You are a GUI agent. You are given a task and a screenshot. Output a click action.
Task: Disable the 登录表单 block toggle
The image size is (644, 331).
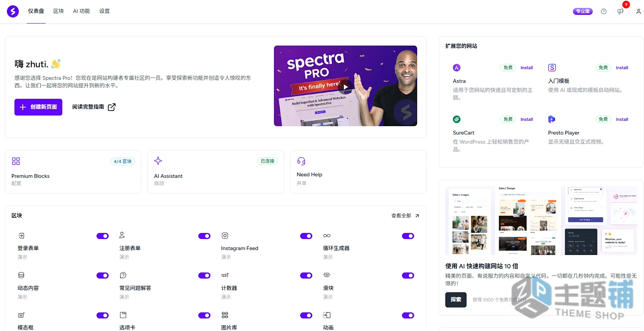click(103, 236)
